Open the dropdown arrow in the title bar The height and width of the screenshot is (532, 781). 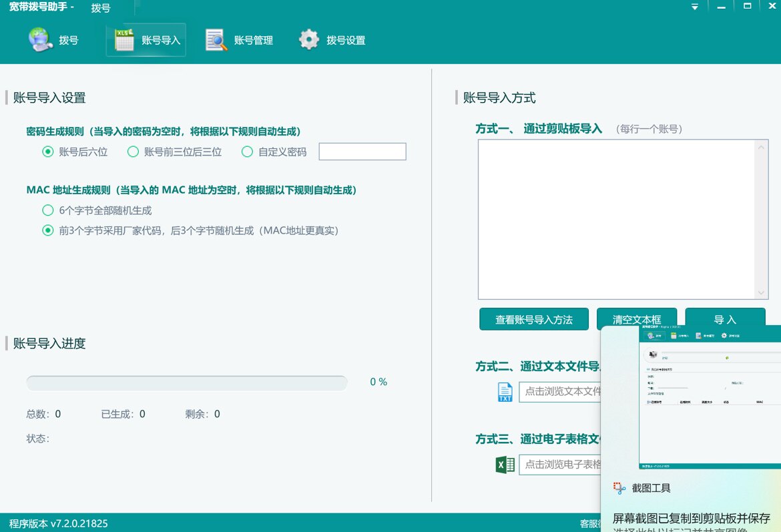pyautogui.click(x=694, y=6)
